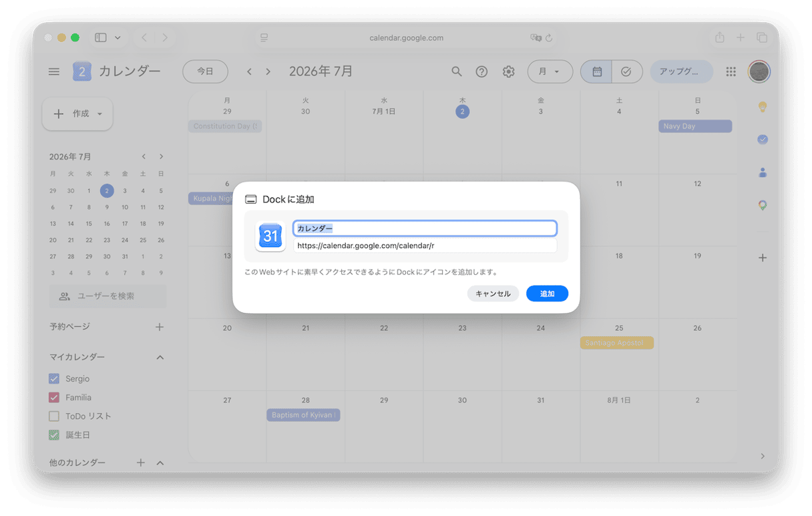Open the Constitution Day event
Screen dimensions: 812x516
(x=225, y=126)
